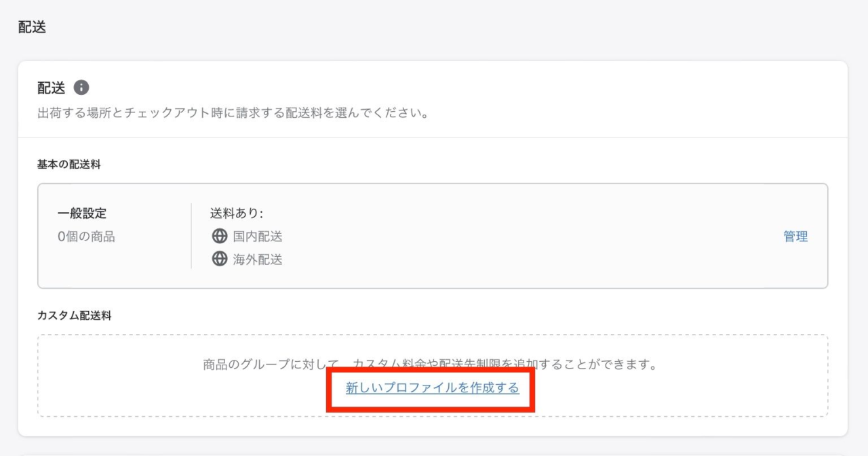Click the partially visible card at bottom edge

(433, 454)
